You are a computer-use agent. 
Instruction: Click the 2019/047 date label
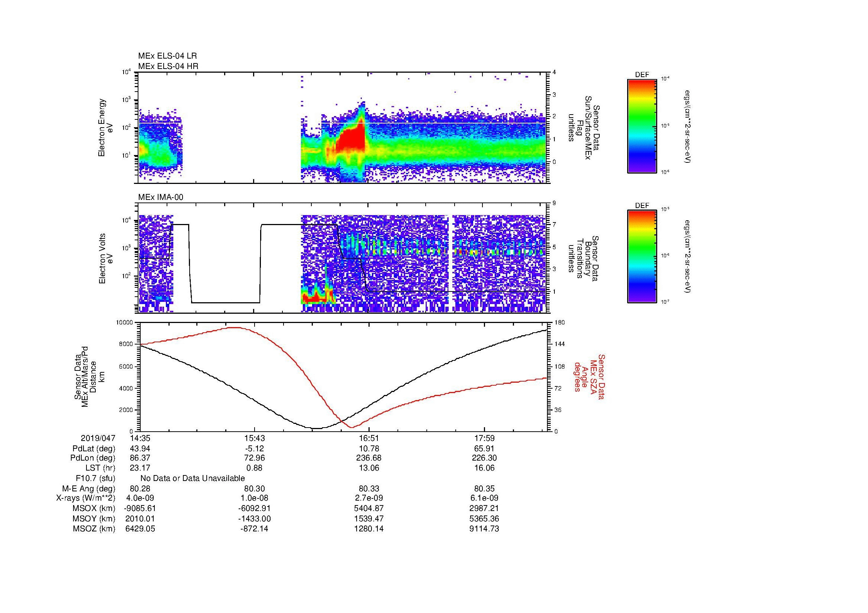tap(98, 438)
